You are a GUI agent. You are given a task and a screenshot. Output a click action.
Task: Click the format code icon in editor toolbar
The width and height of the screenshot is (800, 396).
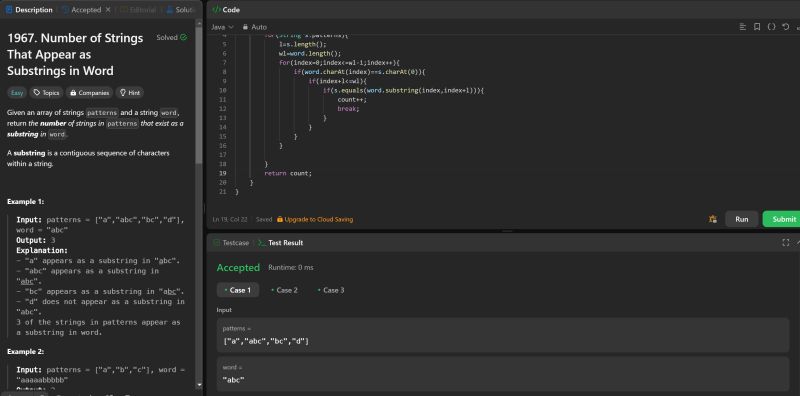pyautogui.click(x=743, y=27)
